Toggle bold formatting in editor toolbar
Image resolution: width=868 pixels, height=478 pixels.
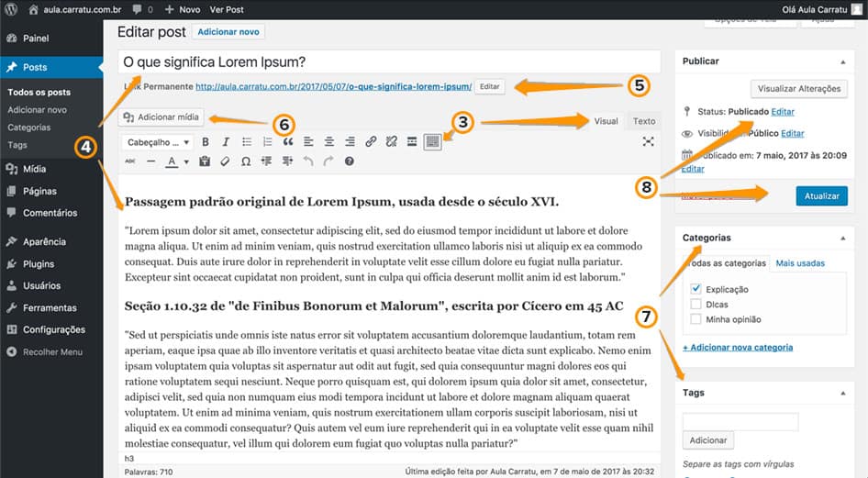click(x=206, y=142)
